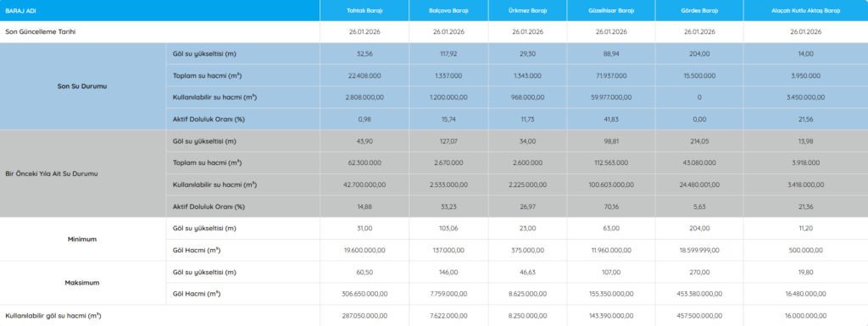Image resolution: width=868 pixels, height=326 pixels.
Task: Click maximum lake volume 306.650.000,00
Action: [x=364, y=294]
